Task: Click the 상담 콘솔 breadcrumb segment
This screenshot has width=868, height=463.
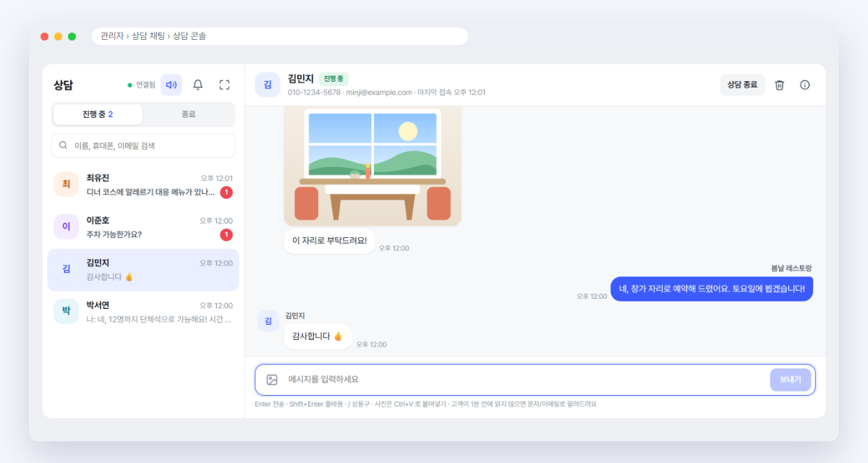Action: point(189,36)
